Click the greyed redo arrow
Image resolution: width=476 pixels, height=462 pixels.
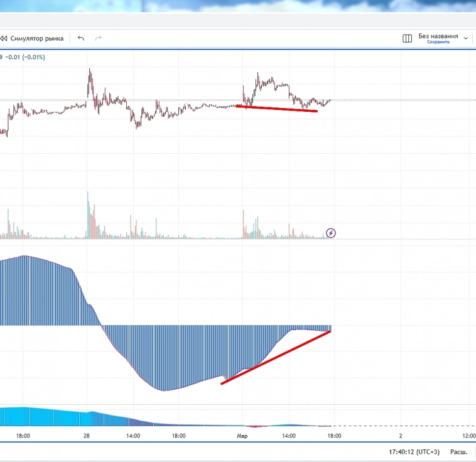click(98, 38)
